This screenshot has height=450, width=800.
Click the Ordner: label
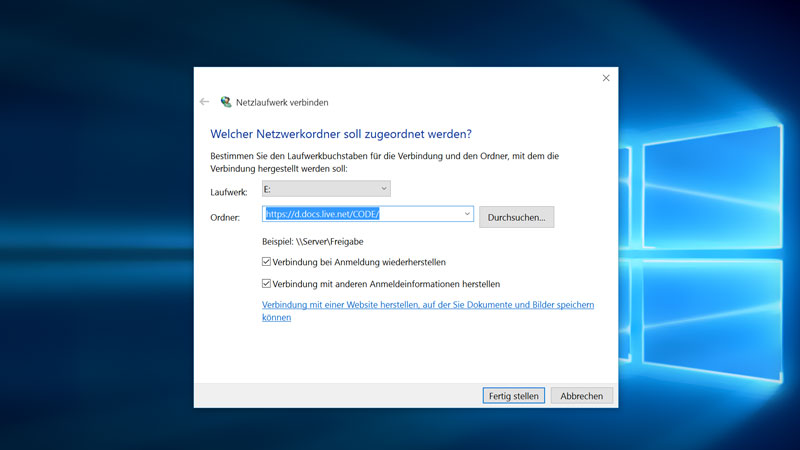(x=225, y=217)
